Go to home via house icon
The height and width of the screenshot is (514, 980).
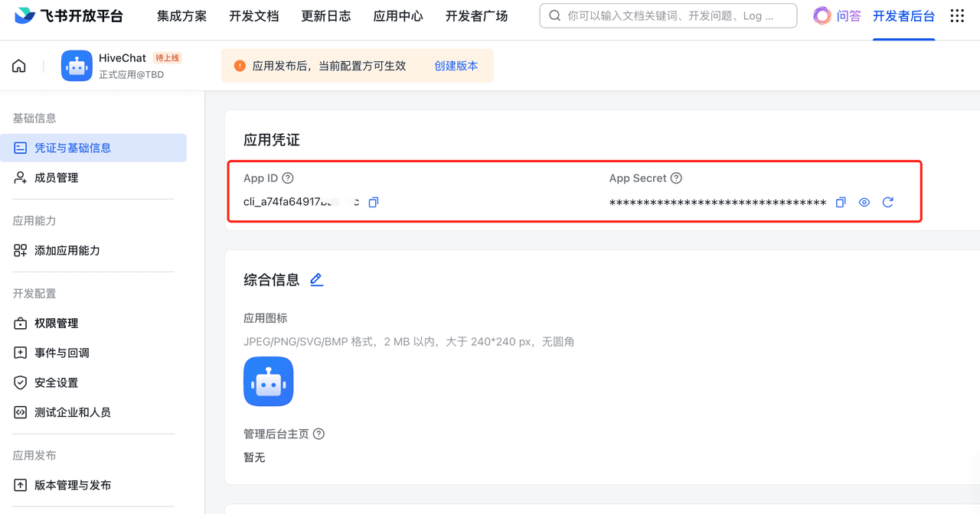click(x=19, y=66)
